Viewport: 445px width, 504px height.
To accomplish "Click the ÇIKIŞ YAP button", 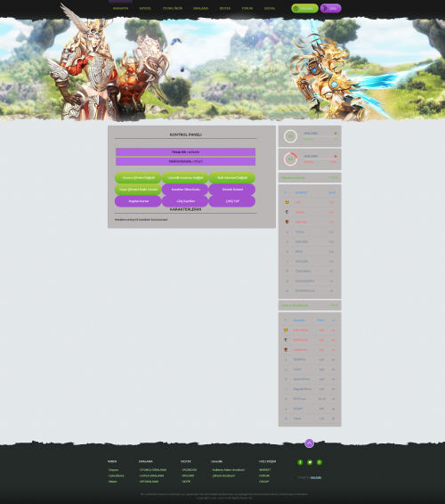I will pos(232,201).
